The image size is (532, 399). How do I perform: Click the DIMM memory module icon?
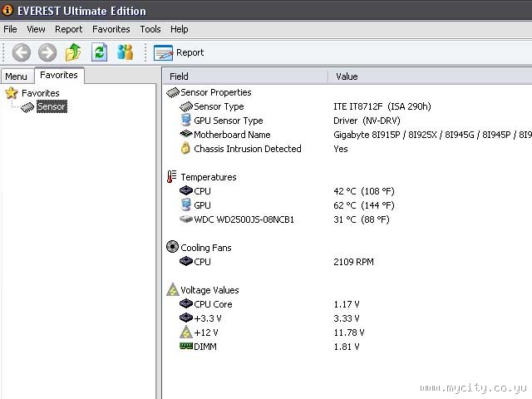[x=186, y=346]
